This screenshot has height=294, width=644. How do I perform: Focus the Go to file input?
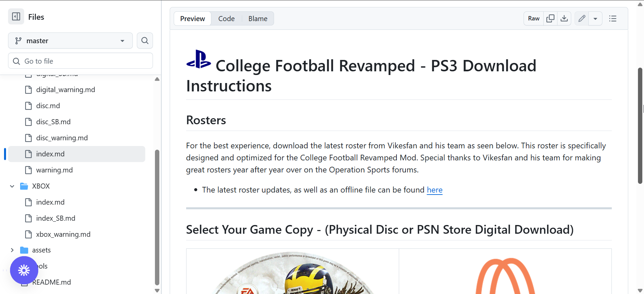coord(80,61)
